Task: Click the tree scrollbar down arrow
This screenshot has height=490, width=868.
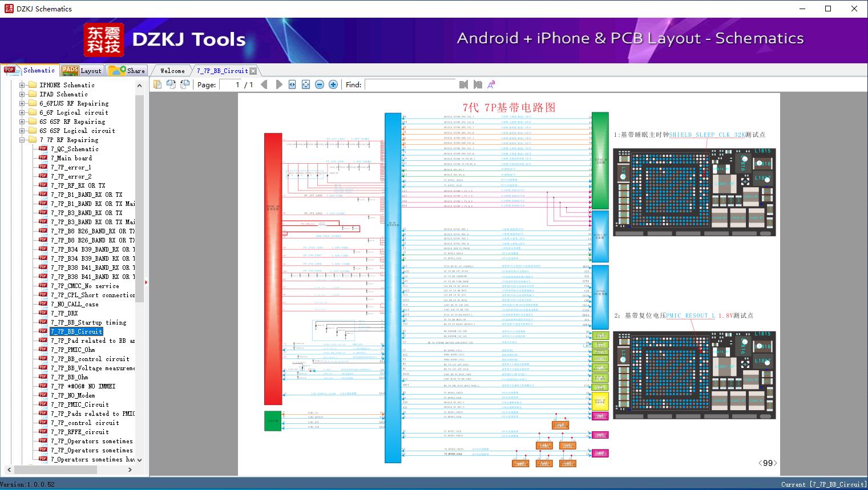Action: (139, 459)
